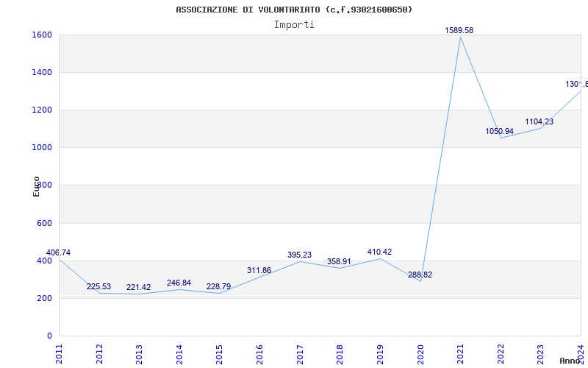Click the y-axis value 1200

pyautogui.click(x=42, y=110)
